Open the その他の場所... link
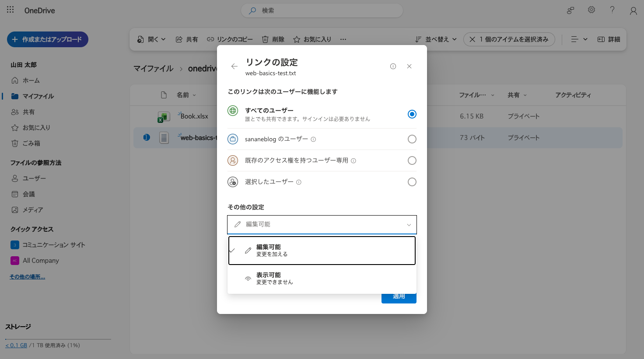Viewport: 644px width, 359px height. point(27,277)
